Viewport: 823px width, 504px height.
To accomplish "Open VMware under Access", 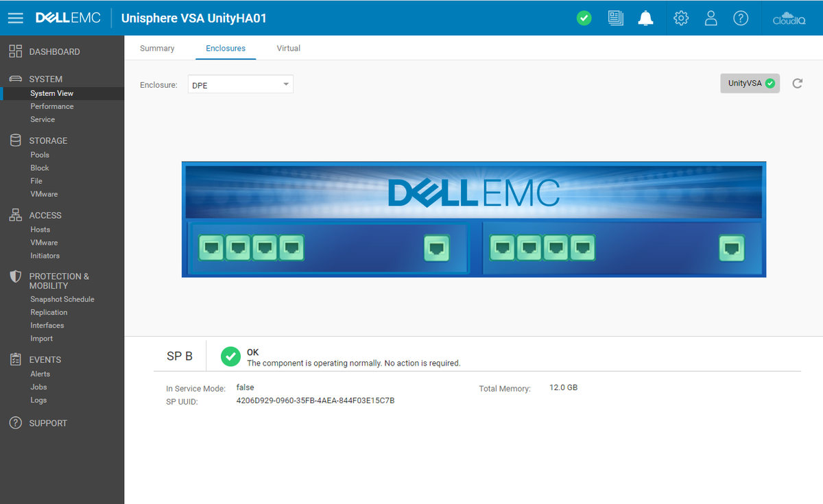I will (x=44, y=243).
